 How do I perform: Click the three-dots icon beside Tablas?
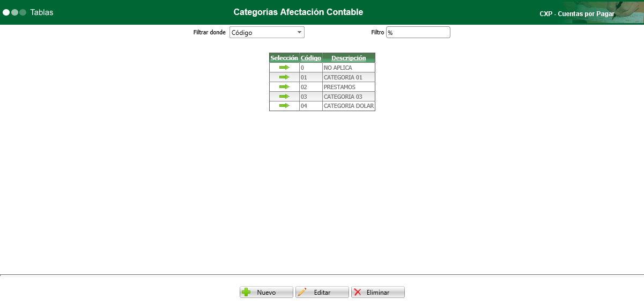coord(14,12)
